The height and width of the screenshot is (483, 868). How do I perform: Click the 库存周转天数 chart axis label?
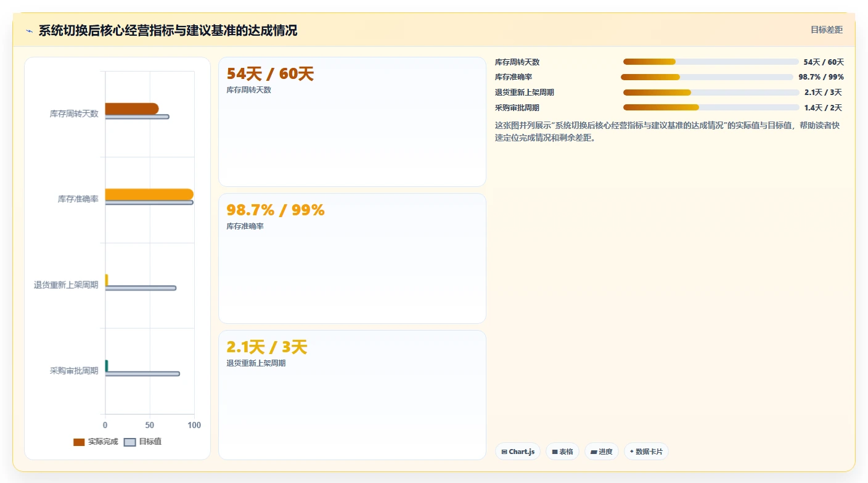point(74,114)
